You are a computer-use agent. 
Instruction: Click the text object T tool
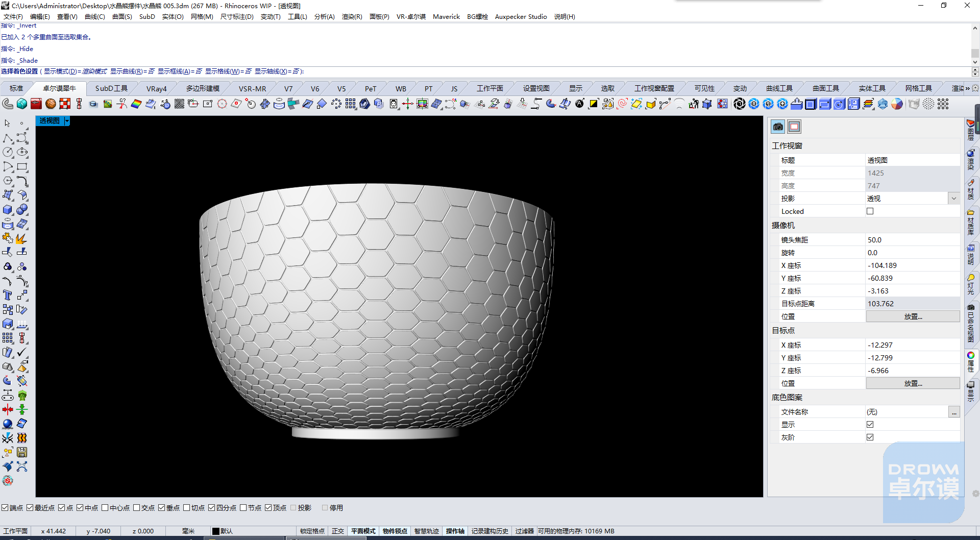pos(8,295)
